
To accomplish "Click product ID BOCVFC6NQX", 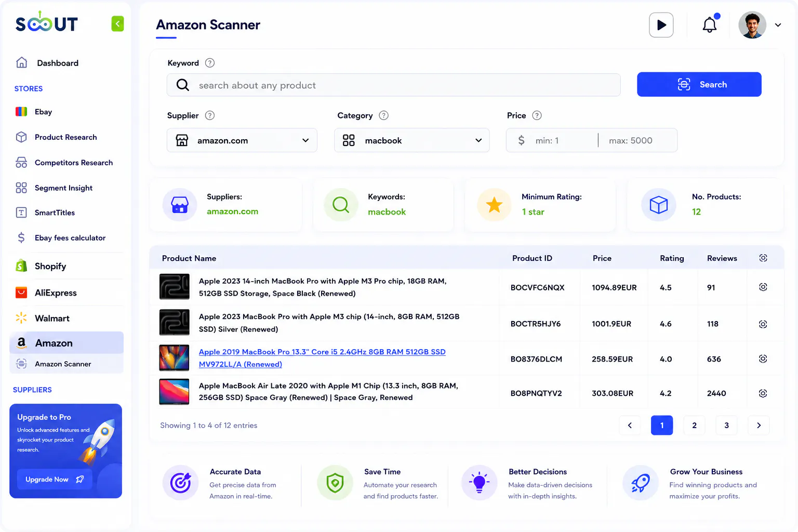I will point(537,287).
